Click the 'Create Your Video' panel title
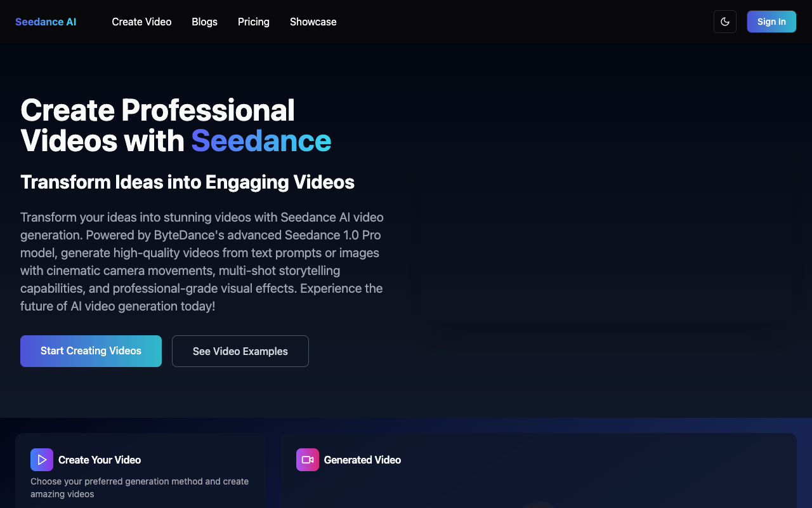The width and height of the screenshot is (812, 508). (100, 460)
